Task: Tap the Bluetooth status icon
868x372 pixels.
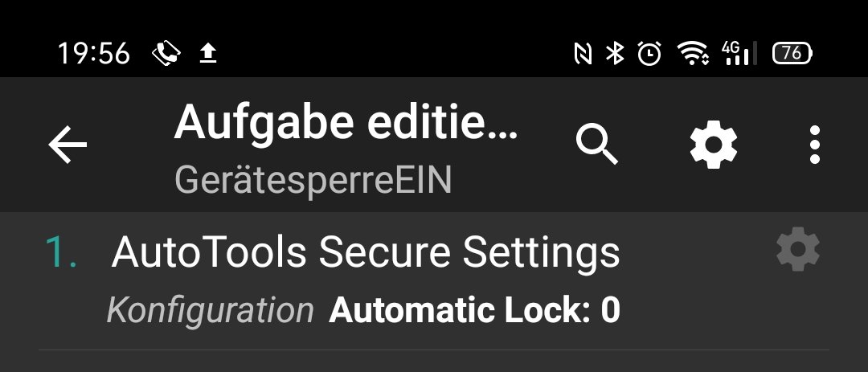Action: coord(615,54)
